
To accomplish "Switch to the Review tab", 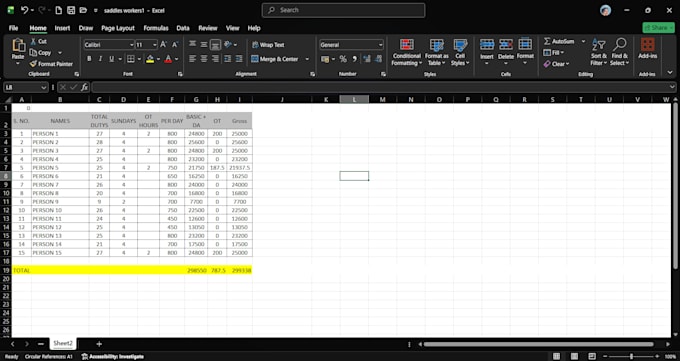I will pos(208,28).
